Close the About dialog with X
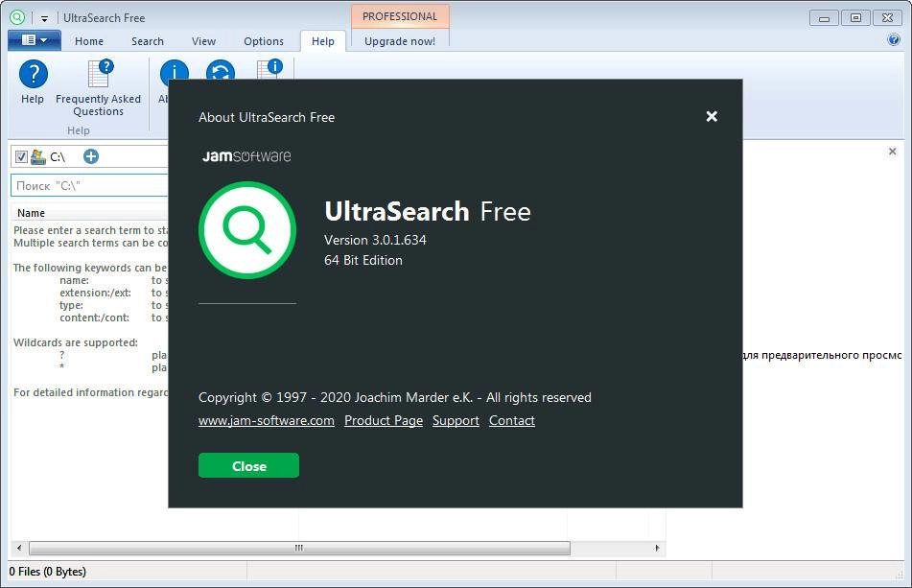 [x=712, y=116]
